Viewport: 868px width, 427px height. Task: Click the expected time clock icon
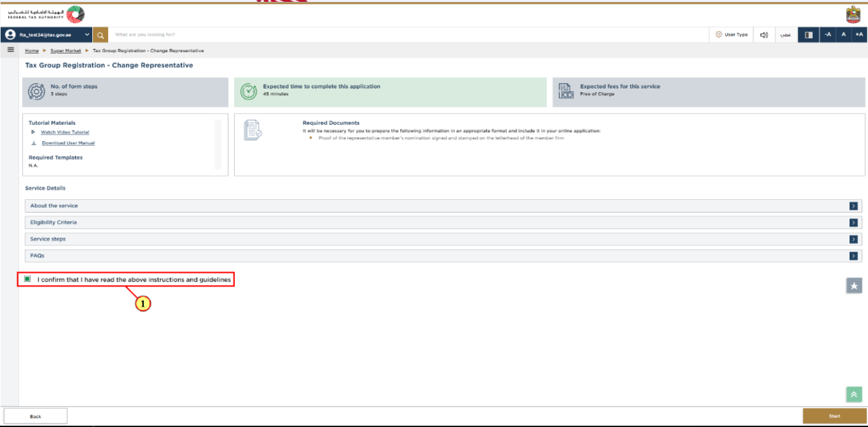248,92
